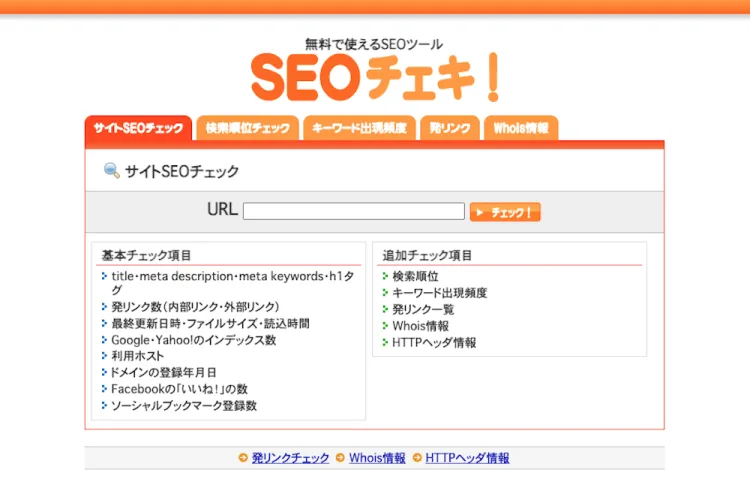The width and height of the screenshot is (750, 482).
Task: Click the 追加チェック項目 heading
Action: pyautogui.click(x=427, y=255)
